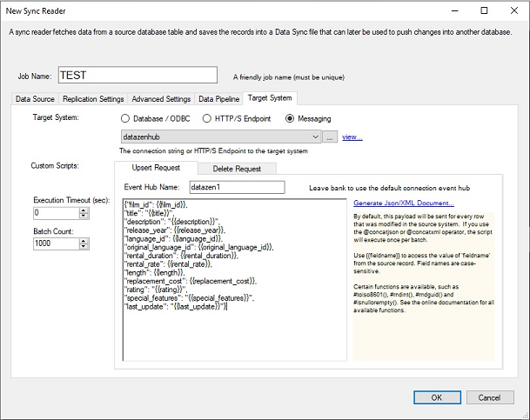Confirm with the OK button

pyautogui.click(x=437, y=397)
